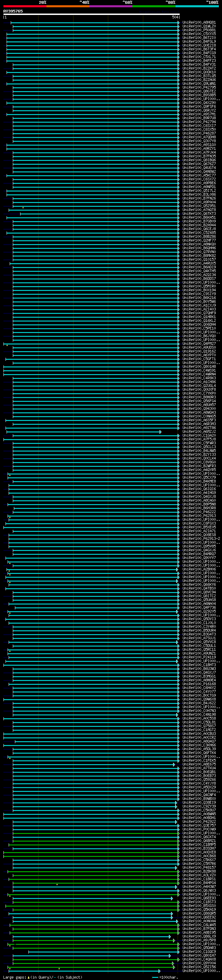Select hit label UniRef100_A7F5J8
Viewport: 222px width, 980px height.
coord(199,439)
